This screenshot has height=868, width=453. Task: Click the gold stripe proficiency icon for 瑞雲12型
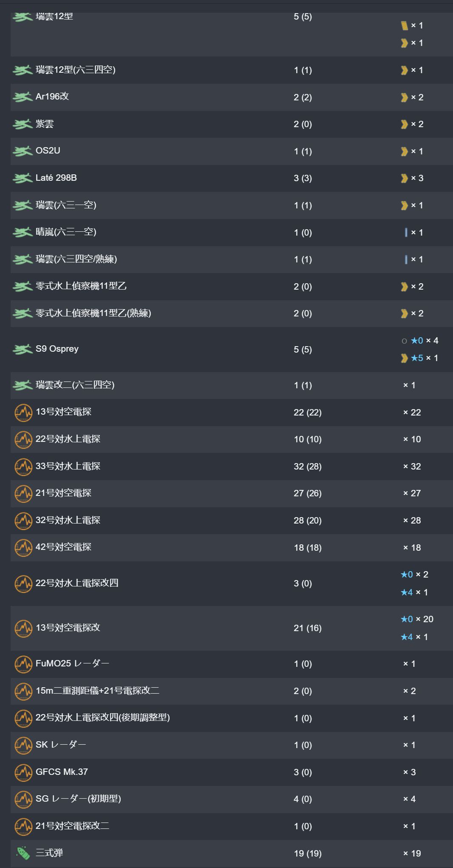pos(405,26)
